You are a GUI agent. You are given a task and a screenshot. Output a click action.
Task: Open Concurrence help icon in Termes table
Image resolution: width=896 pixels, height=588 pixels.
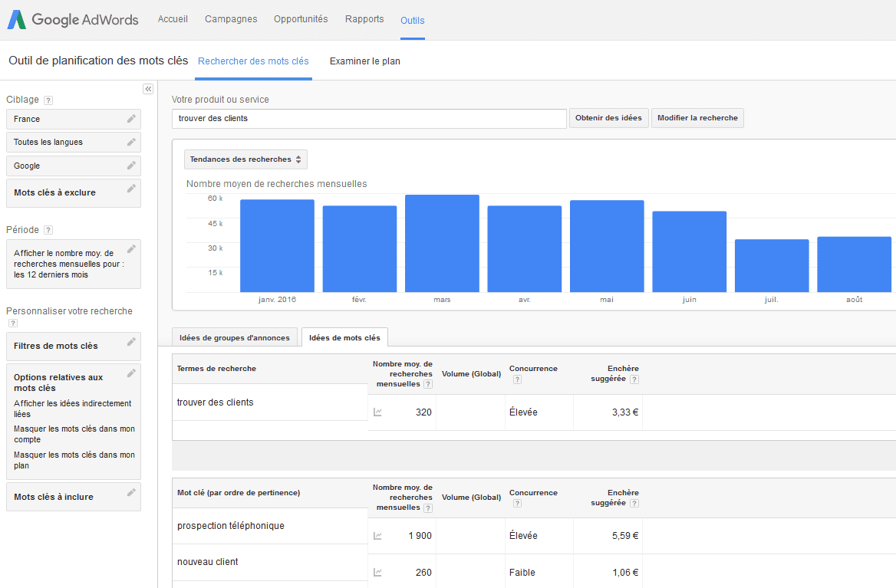pyautogui.click(x=517, y=379)
